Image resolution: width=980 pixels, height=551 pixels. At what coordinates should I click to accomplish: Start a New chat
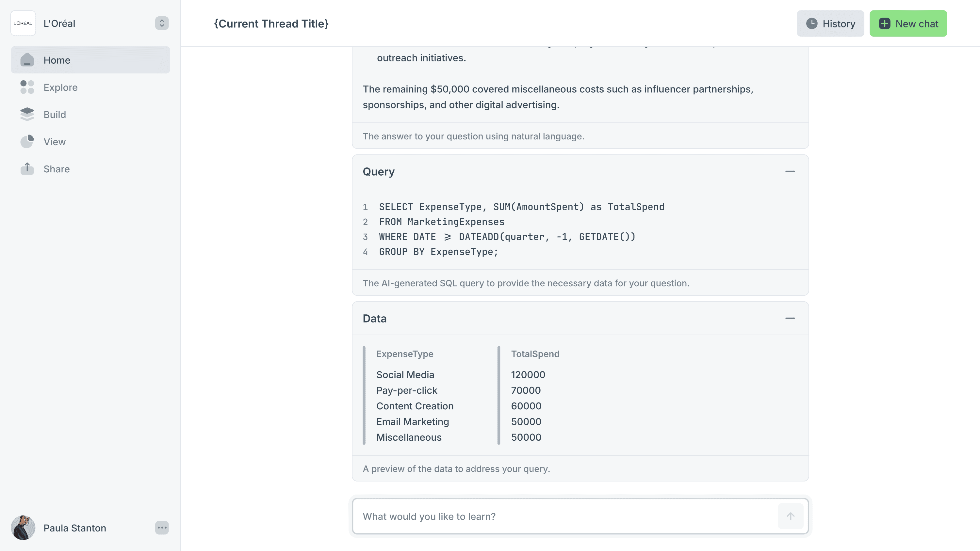(908, 24)
